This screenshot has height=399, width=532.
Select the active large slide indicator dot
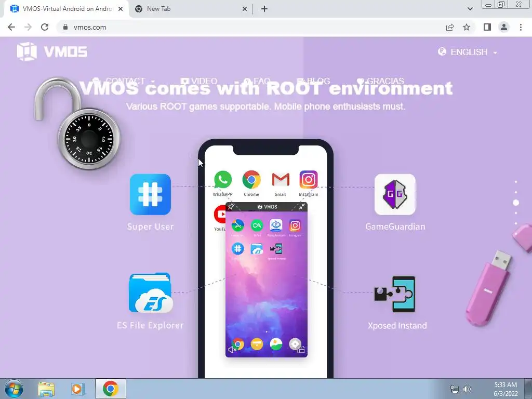coord(516,203)
